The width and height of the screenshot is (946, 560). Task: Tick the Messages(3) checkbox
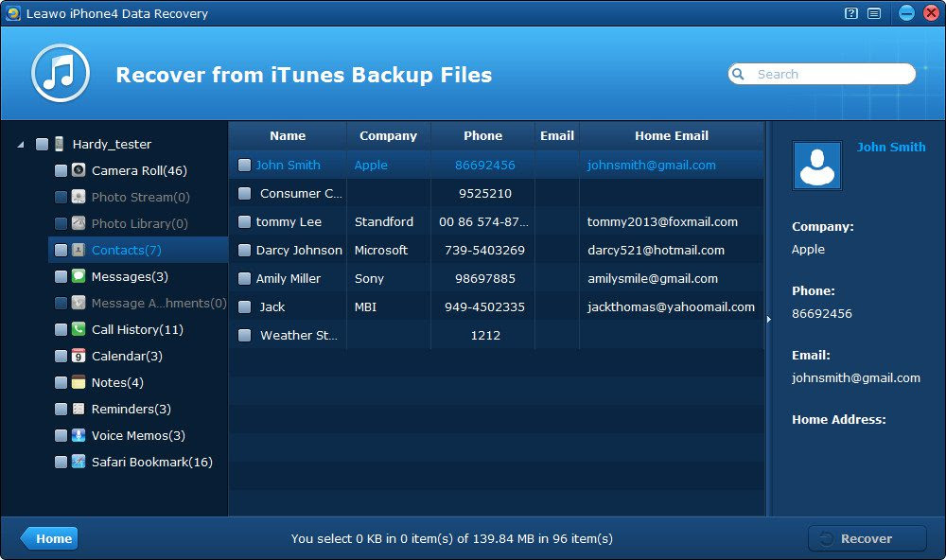(61, 277)
